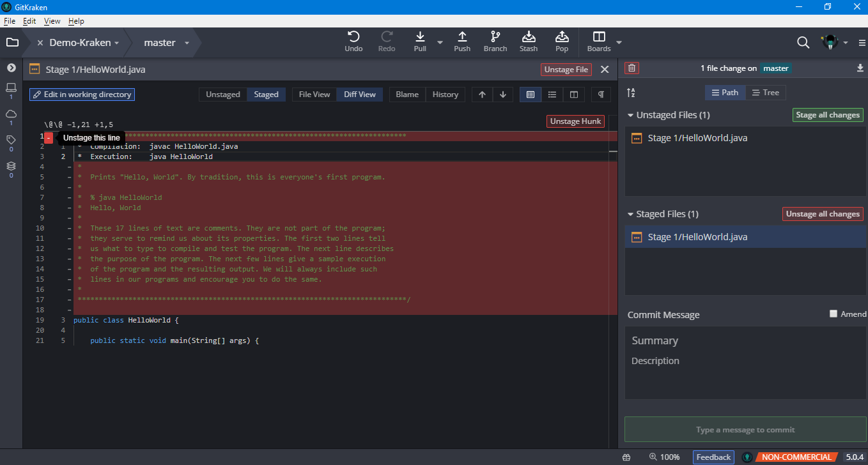Screen dimensions: 868x465
Task: Click the red minus unstage line marker
Action: tap(49, 137)
